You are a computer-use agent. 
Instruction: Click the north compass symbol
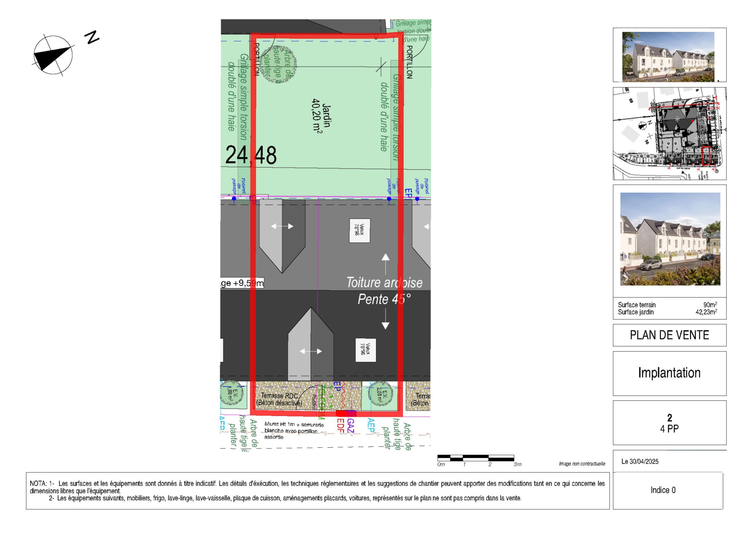pyautogui.click(x=53, y=55)
